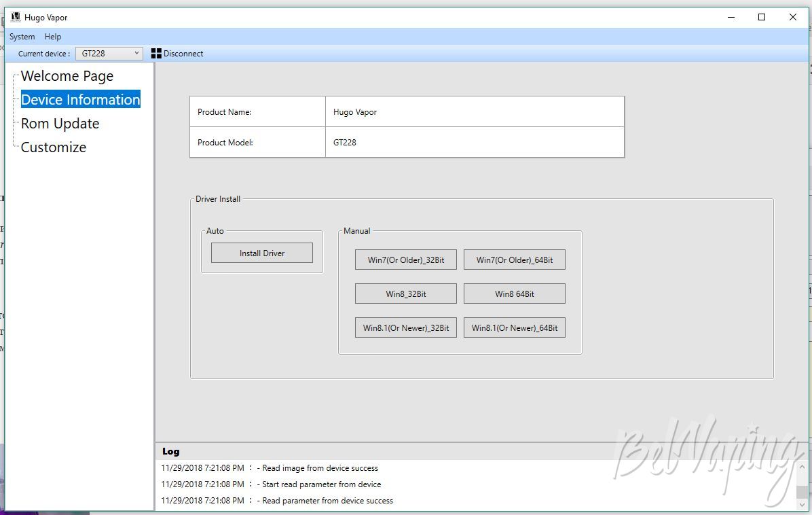Choose Win7(Or Older)_32Bit driver
812x515 pixels.
406,260
